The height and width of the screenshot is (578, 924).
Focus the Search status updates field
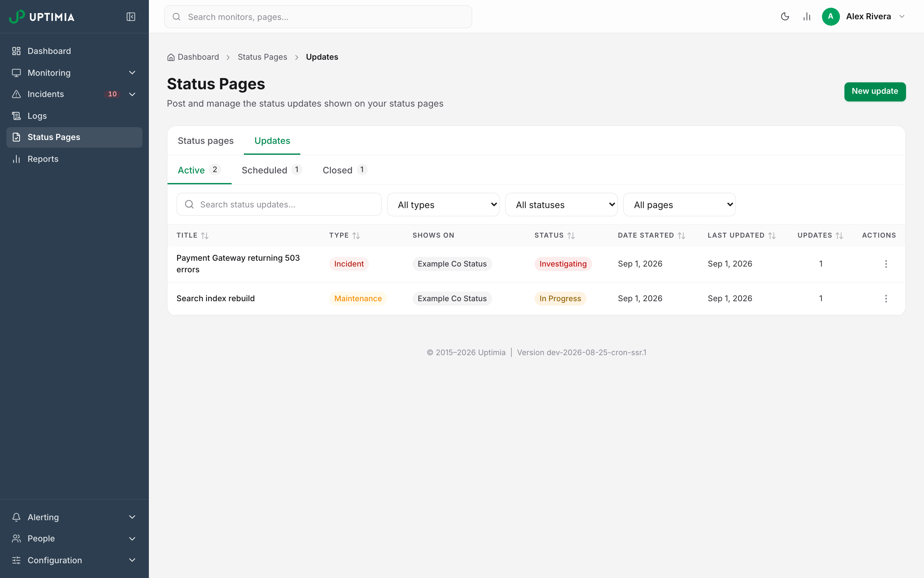click(x=279, y=205)
